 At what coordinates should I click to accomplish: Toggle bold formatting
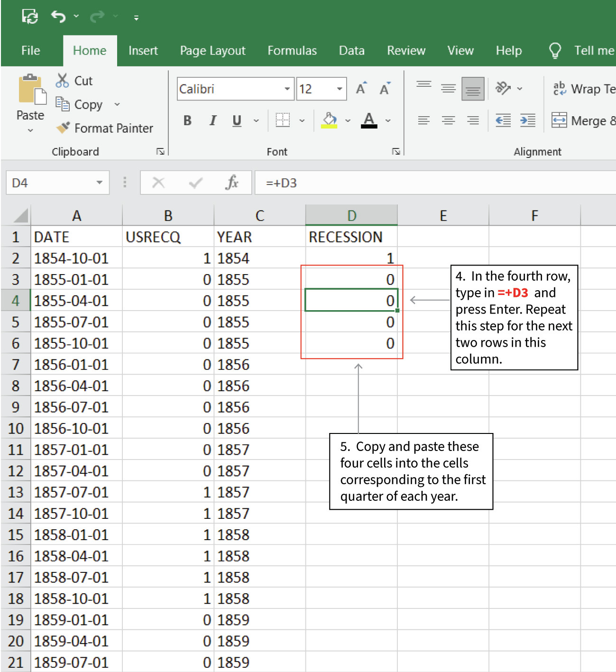(x=187, y=120)
